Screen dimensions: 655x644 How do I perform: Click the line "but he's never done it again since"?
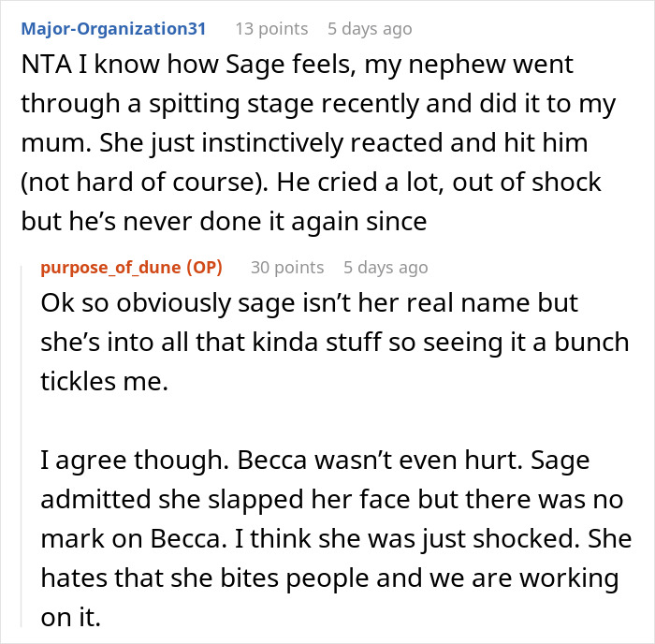point(225,222)
